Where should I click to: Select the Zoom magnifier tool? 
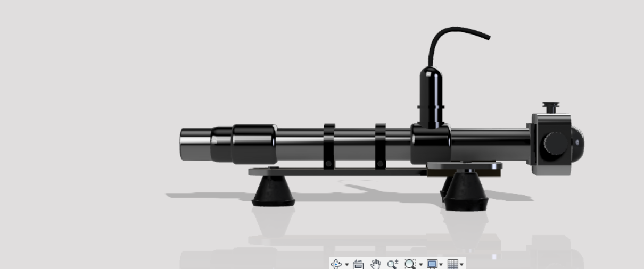[x=393, y=264]
